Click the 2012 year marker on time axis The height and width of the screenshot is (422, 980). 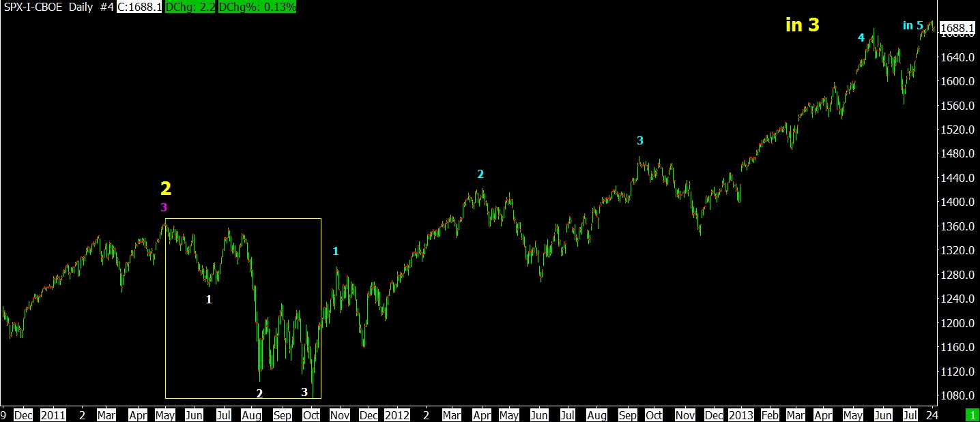pos(397,415)
